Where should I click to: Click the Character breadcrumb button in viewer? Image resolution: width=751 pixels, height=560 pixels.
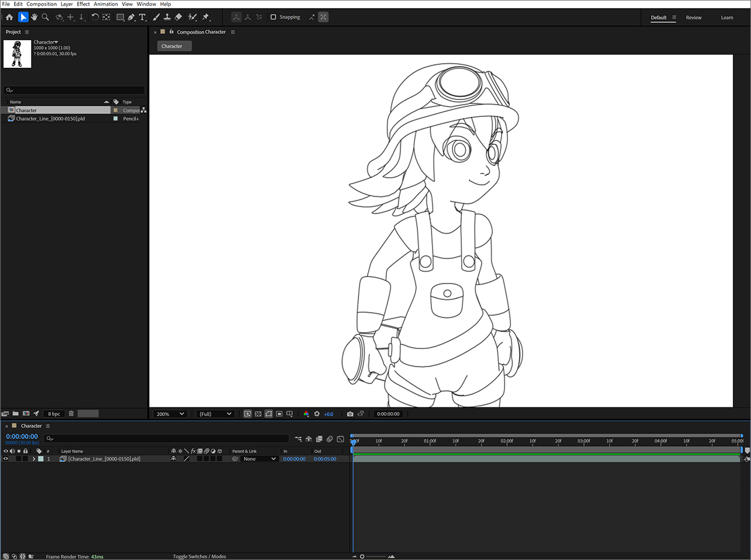[x=174, y=46]
